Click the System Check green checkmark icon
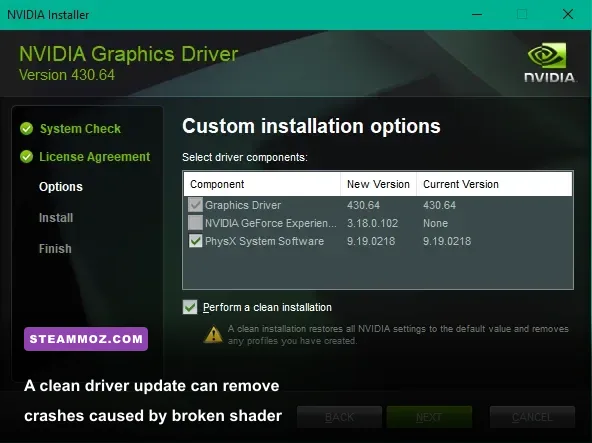592x443 pixels. tap(26, 129)
